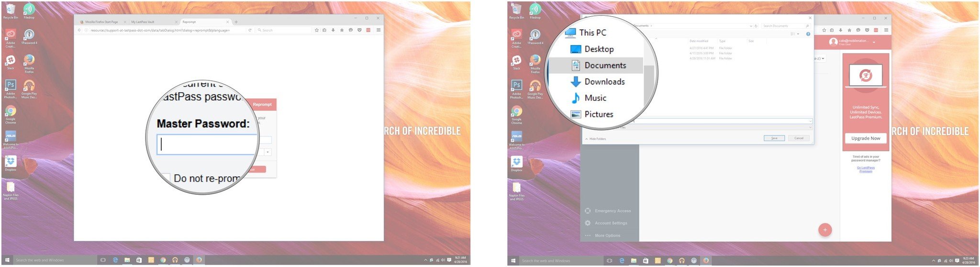Collapse folders with Hide Folders
The image size is (980, 267).
click(x=595, y=139)
